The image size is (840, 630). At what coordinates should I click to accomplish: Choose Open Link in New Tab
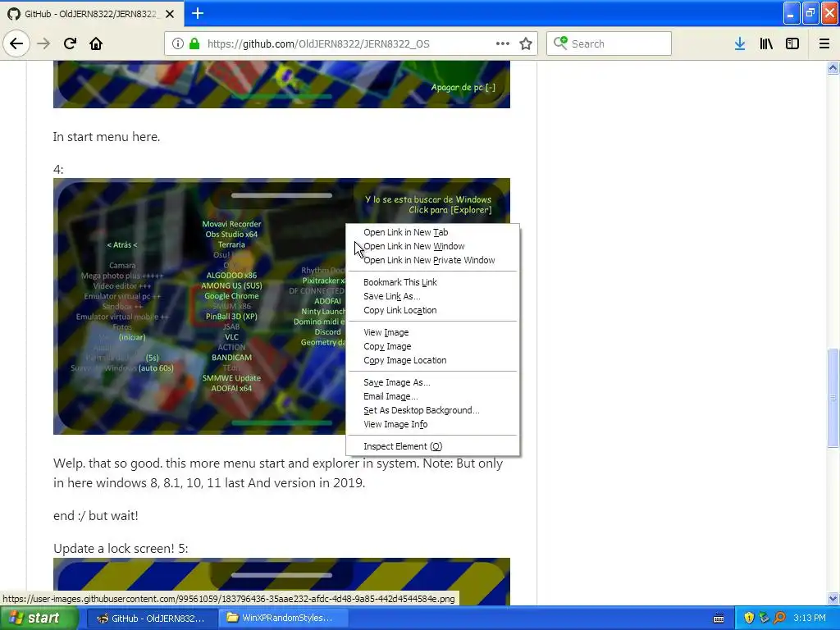tap(433, 232)
